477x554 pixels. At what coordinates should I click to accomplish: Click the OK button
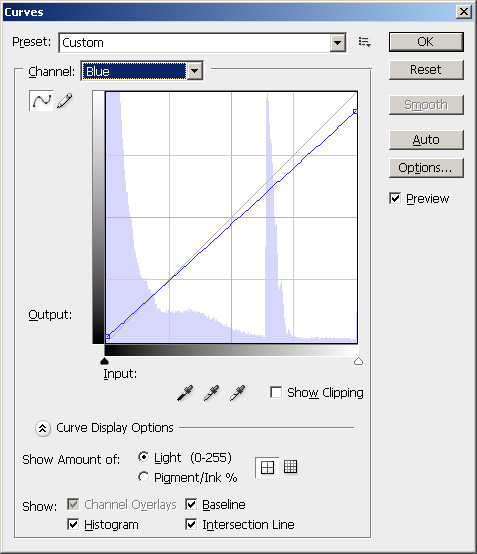(x=426, y=42)
